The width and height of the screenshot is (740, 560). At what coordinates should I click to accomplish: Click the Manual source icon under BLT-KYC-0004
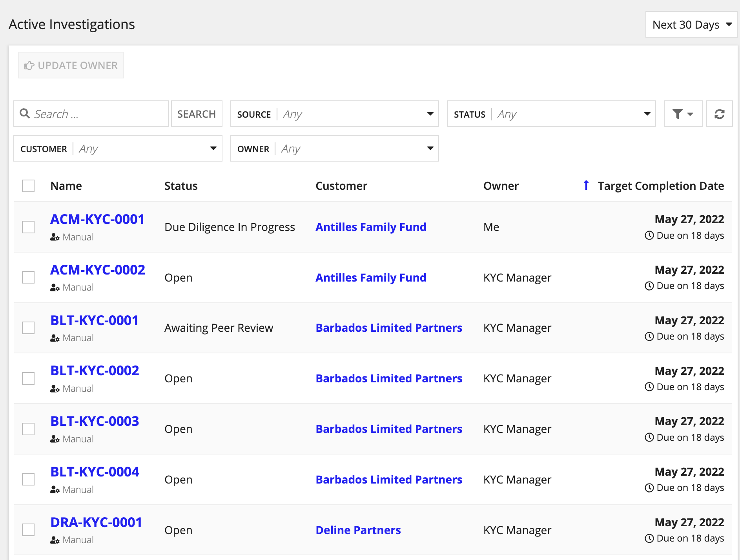point(55,490)
